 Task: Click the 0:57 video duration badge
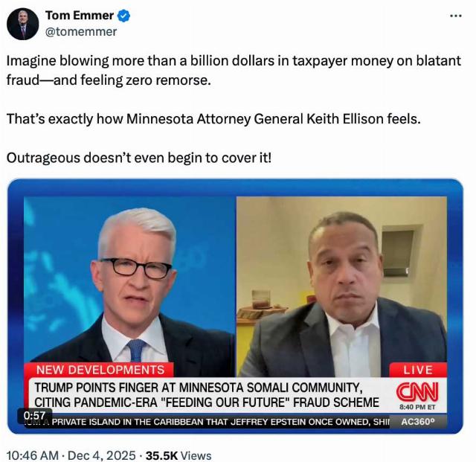pos(35,415)
